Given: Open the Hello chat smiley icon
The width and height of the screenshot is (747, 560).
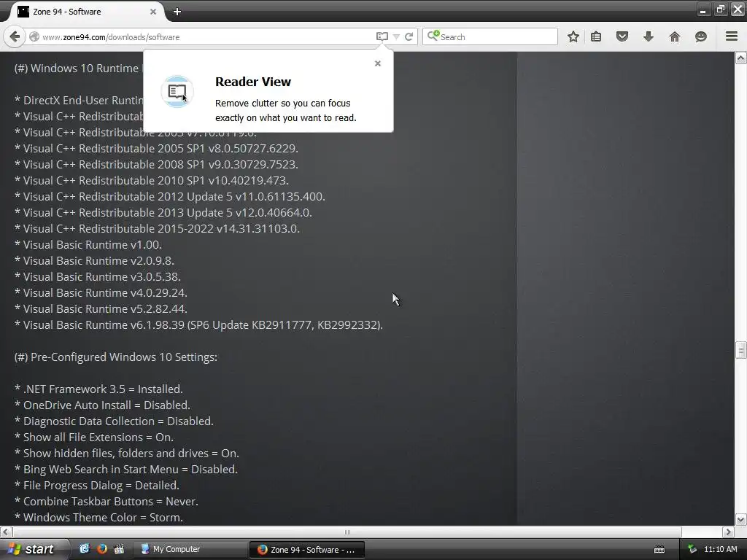Looking at the screenshot, I should click(x=701, y=36).
